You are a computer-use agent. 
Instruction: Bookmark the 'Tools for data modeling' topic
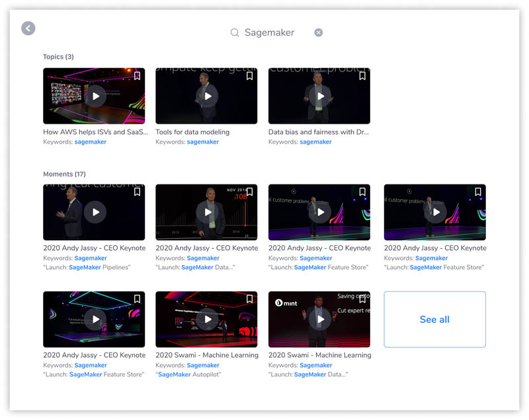[250, 76]
